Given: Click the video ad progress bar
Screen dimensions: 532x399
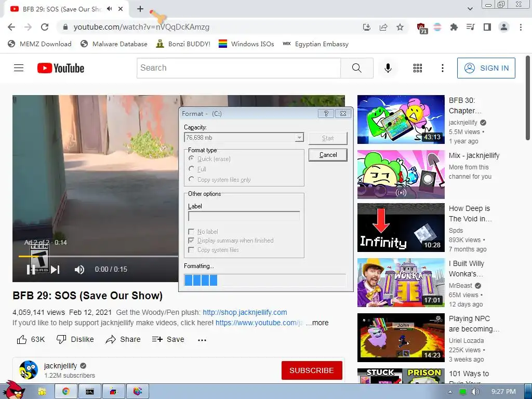Looking at the screenshot, I should coord(98,257).
